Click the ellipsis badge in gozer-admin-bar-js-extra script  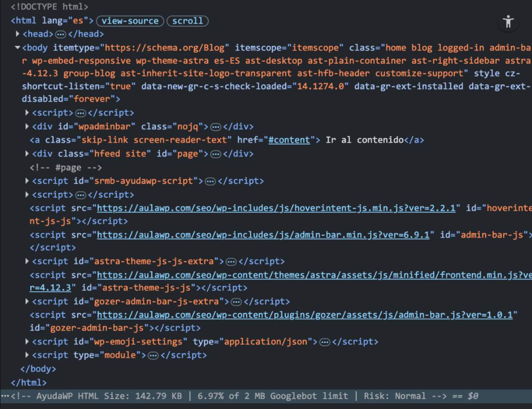click(236, 302)
